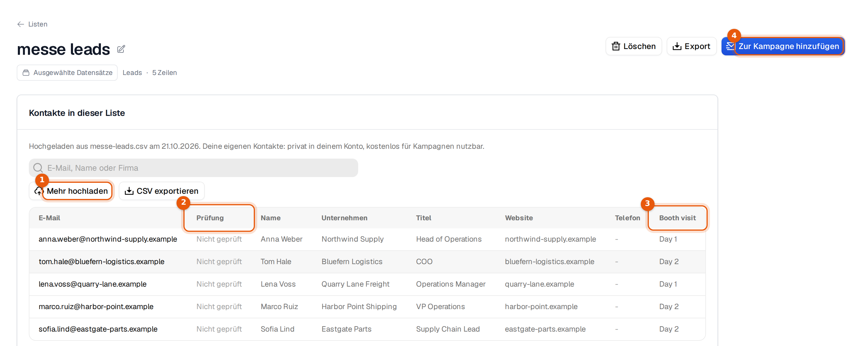Click the download icon of CSV exportieren
Screen dimensions: 868x346
[129, 191]
